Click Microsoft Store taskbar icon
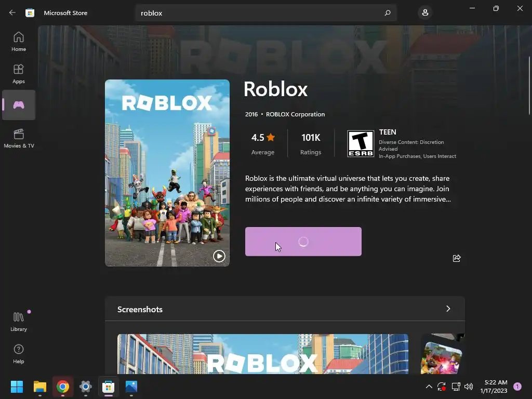The width and height of the screenshot is (532, 399). (x=108, y=387)
